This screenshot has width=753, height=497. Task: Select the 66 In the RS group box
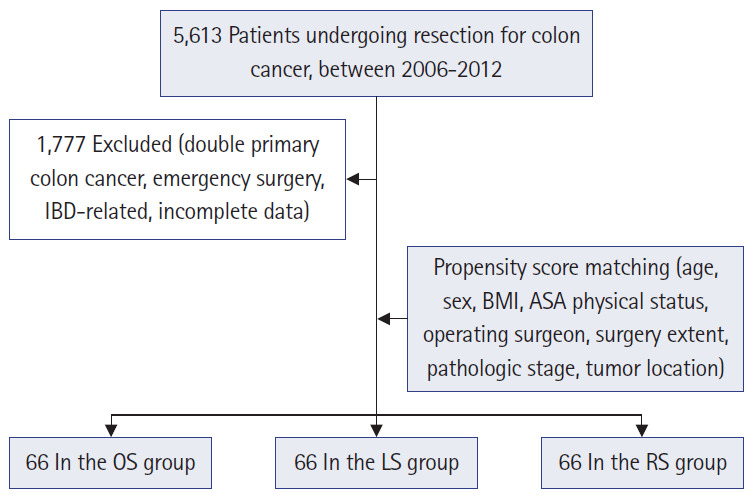pyautogui.click(x=642, y=462)
